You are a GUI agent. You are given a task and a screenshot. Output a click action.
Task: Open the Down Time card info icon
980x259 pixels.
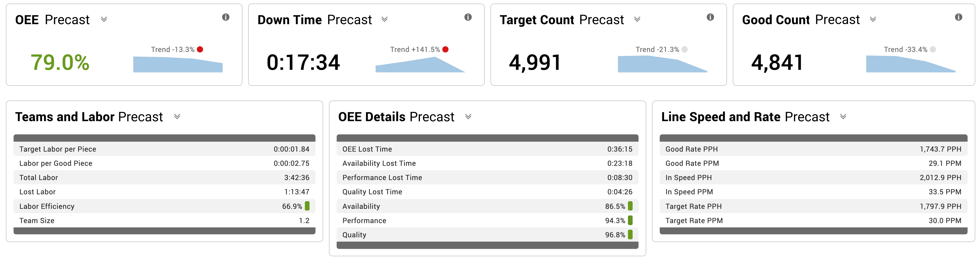pyautogui.click(x=468, y=17)
